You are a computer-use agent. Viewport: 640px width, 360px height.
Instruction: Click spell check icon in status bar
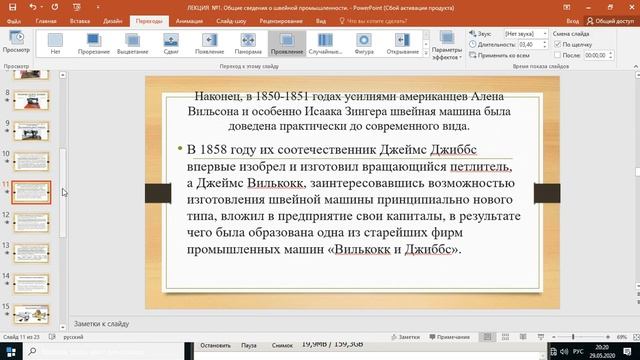pos(52,337)
